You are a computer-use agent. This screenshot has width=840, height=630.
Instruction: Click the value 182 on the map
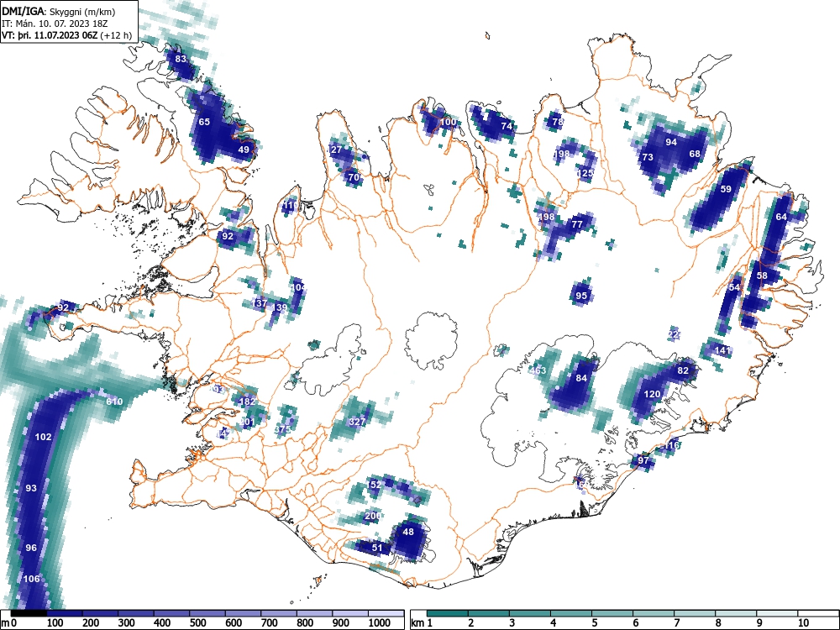point(248,402)
